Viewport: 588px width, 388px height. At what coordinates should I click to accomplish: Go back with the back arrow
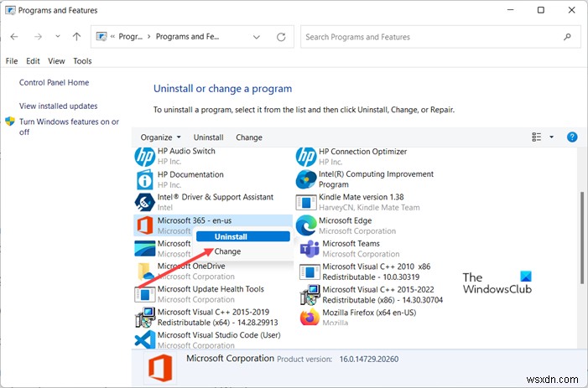(x=14, y=37)
